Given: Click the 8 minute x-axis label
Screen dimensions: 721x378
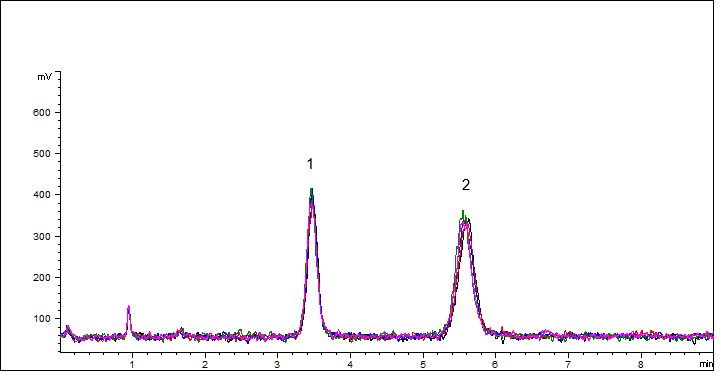Looking at the screenshot, I should tap(641, 365).
